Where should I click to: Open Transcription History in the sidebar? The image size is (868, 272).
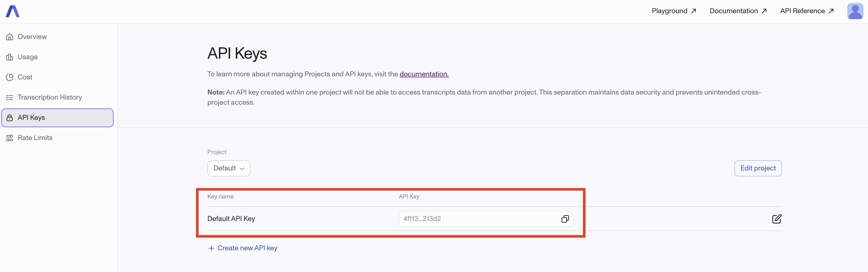(50, 97)
